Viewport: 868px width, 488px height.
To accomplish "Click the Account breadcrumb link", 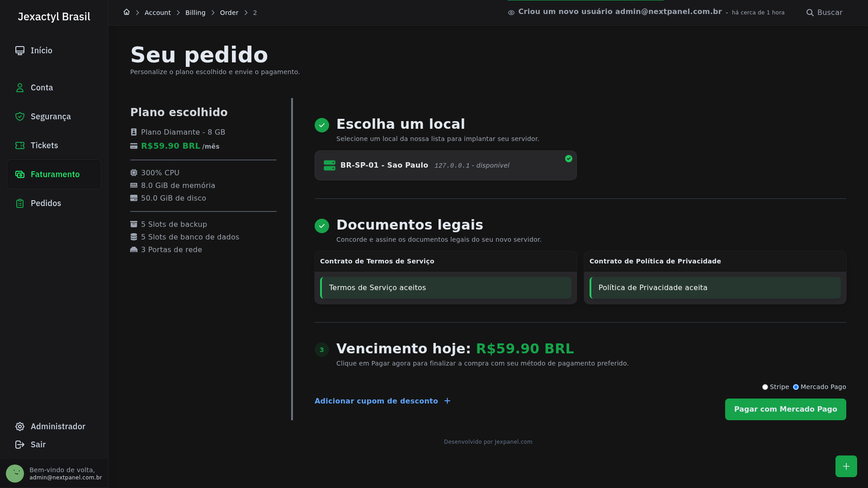I will 158,13.
